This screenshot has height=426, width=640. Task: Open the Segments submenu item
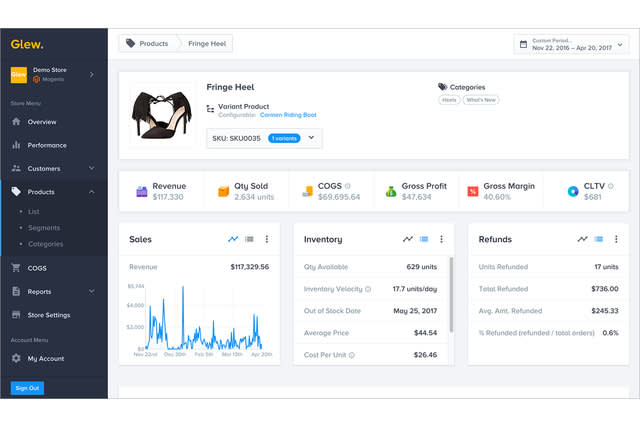[44, 228]
